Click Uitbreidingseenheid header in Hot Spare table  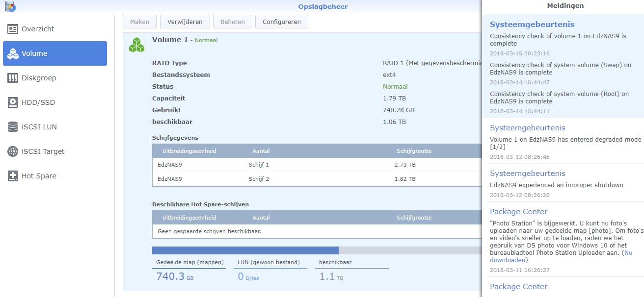(x=189, y=218)
